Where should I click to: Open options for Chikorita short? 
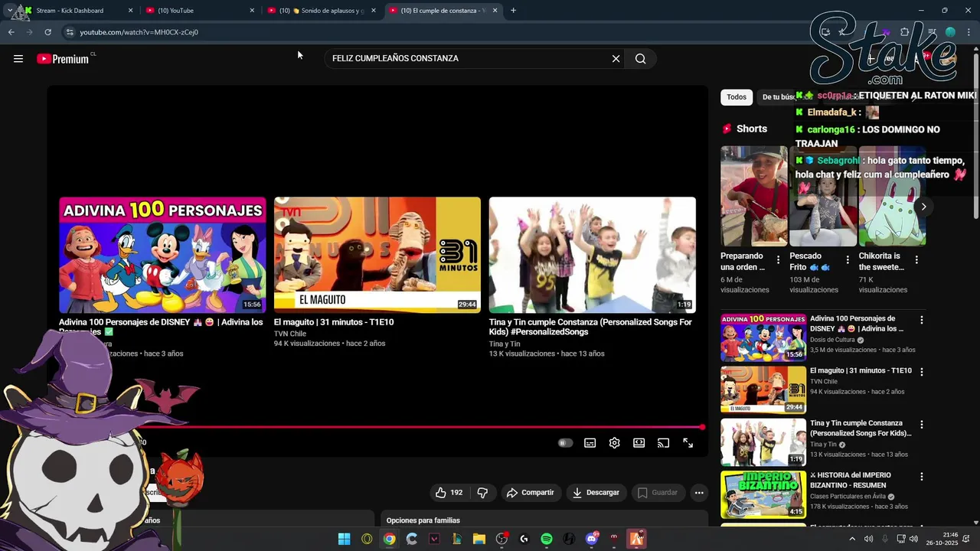(916, 260)
